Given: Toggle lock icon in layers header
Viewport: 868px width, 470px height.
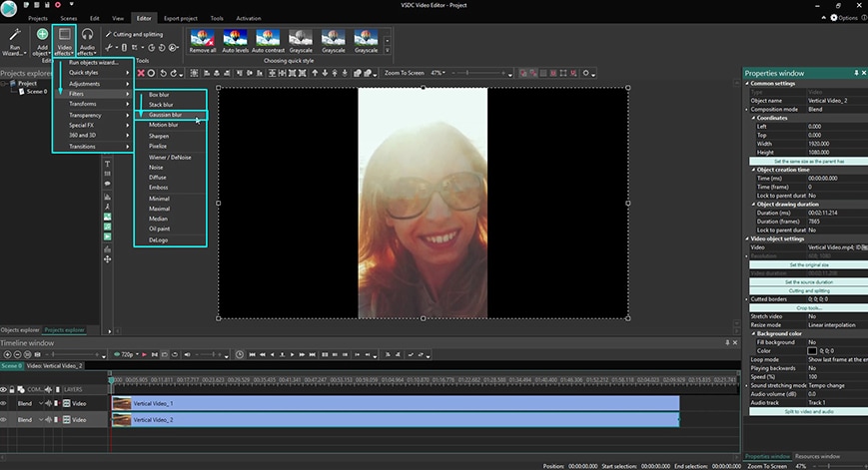Looking at the screenshot, I should [12, 389].
